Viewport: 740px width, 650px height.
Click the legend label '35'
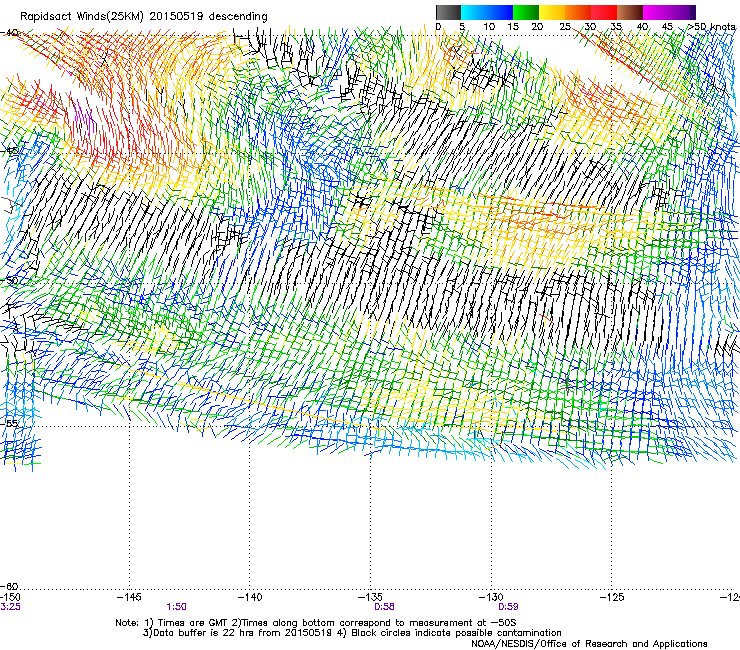point(616,26)
